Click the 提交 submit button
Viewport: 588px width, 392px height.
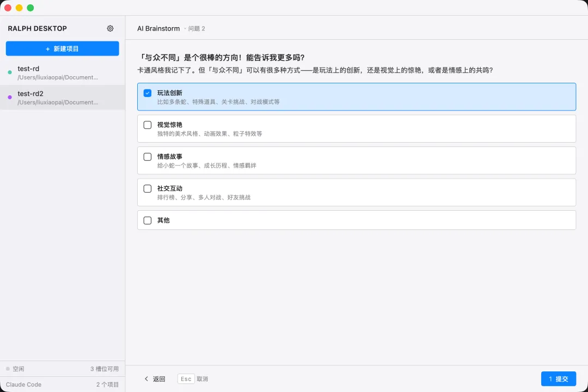tap(558, 379)
